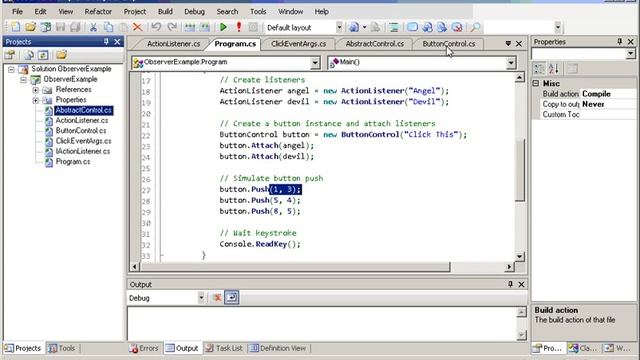Toggle comment region toolbar icon
The width and height of the screenshot is (640, 360).
pos(394,27)
